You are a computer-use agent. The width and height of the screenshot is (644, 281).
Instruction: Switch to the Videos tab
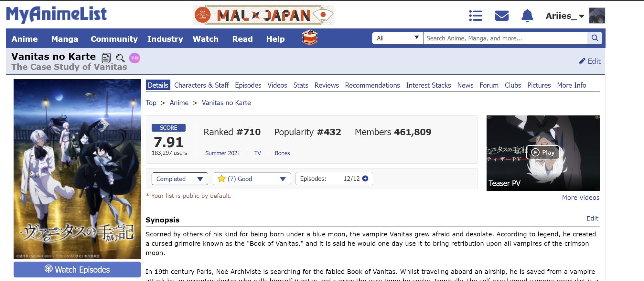(x=277, y=85)
